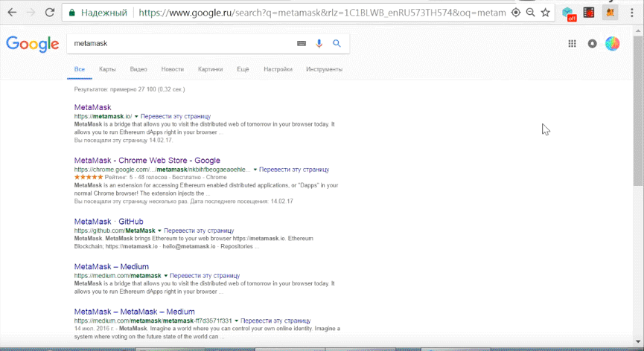Click the orange star rating under Chrome Web Store
Image resolution: width=644 pixels, height=351 pixels.
89,177
